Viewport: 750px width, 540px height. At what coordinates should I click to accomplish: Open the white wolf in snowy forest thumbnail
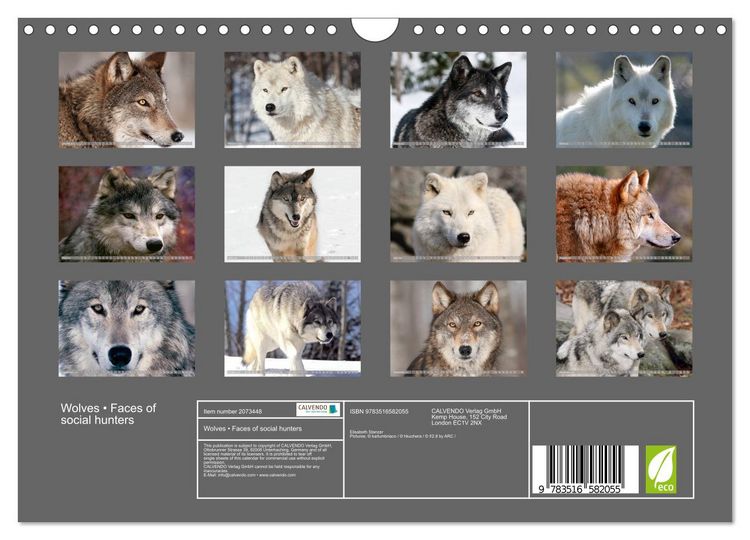292,99
